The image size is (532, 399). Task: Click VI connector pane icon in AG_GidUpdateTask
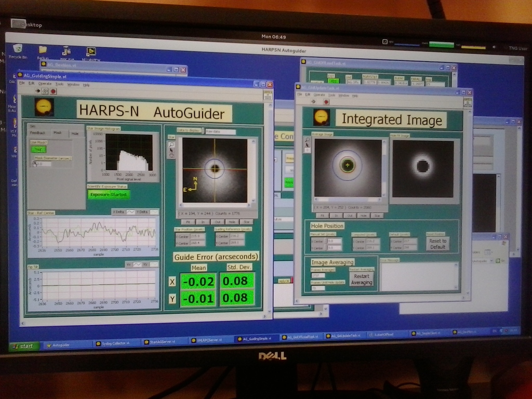pos(468,102)
